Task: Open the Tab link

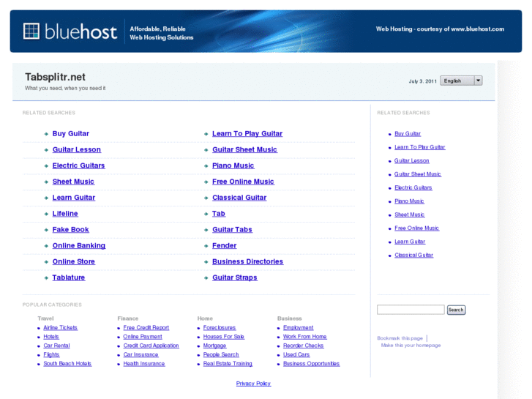Action: coord(219,214)
